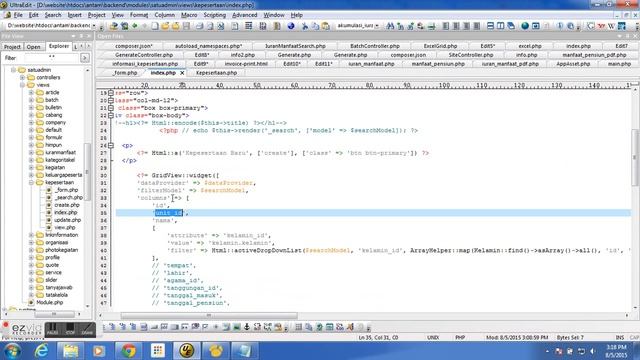Expand the iuranmanfaat folder
The width and height of the screenshot is (640, 360).
pos(31,153)
